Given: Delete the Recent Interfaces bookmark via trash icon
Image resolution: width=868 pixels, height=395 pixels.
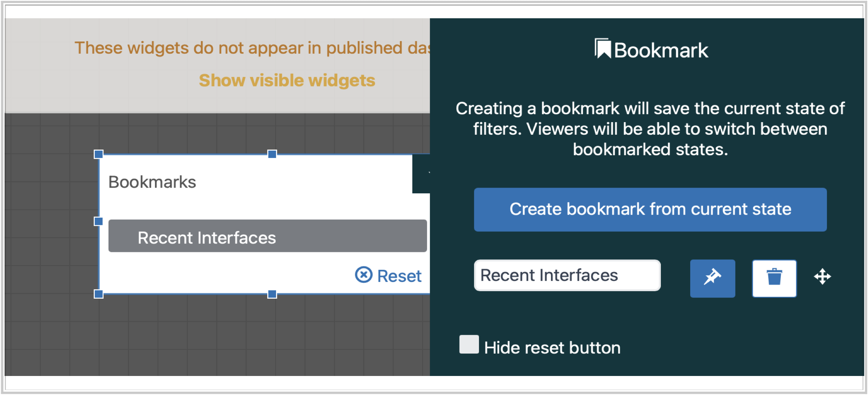Looking at the screenshot, I should pos(774,278).
